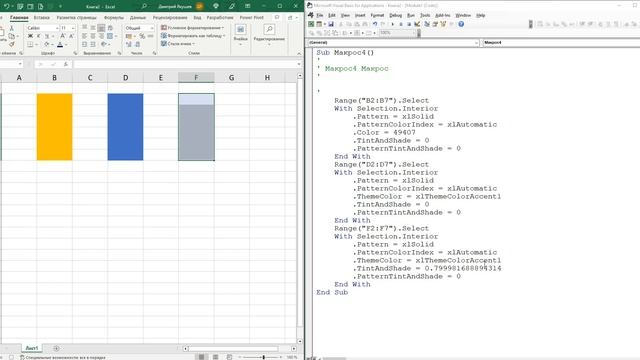This screenshot has width=640, height=360.
Task: Click the Properties Window icon in VBA toolbar
Action: pyautogui.click(x=435, y=24)
